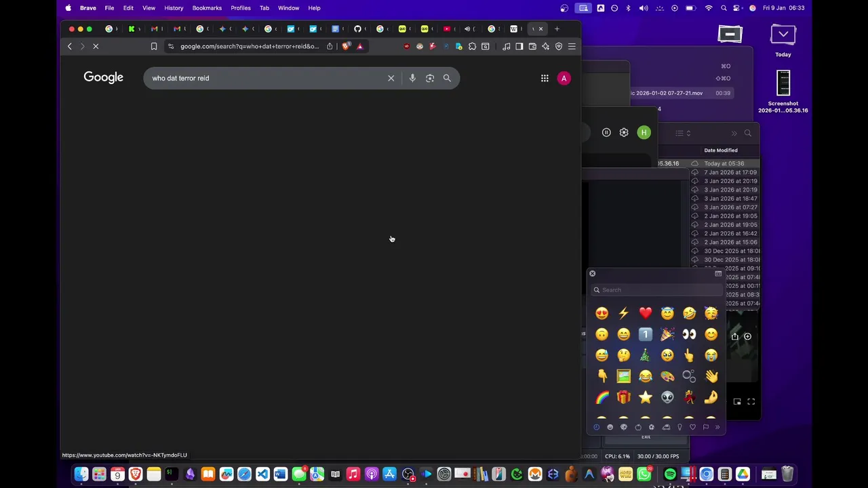Pick the lightning bolt emoji
Screen dimensions: 868x488
pos(624,312)
